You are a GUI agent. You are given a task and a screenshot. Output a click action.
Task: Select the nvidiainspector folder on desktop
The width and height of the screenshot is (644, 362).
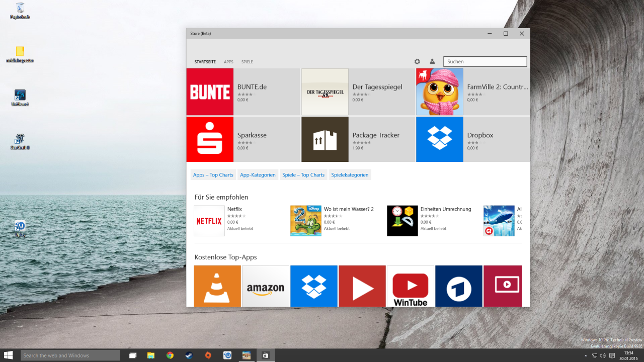(x=20, y=54)
